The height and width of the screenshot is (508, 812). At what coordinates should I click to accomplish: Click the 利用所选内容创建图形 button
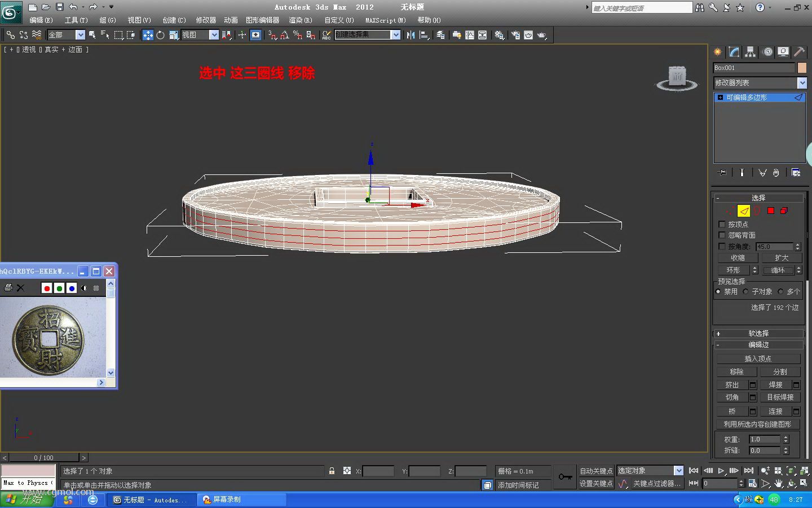pos(758,424)
